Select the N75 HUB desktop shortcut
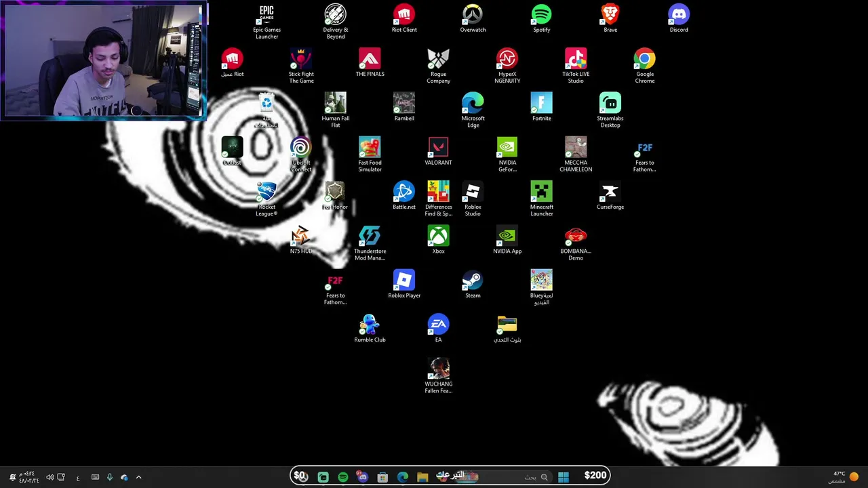Image resolution: width=868 pixels, height=488 pixels. point(301,239)
